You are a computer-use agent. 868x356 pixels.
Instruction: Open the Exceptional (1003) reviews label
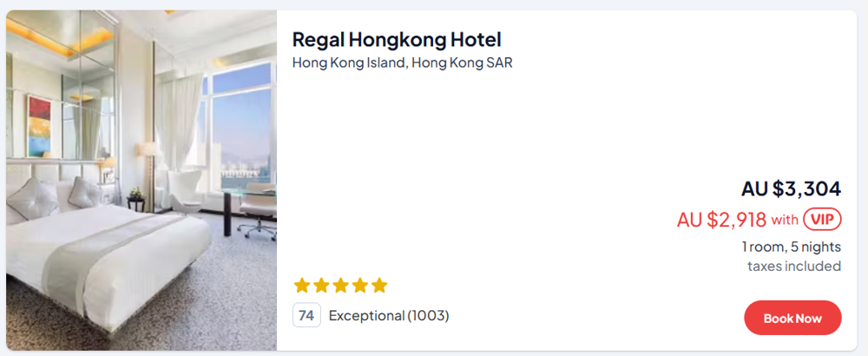click(x=389, y=315)
